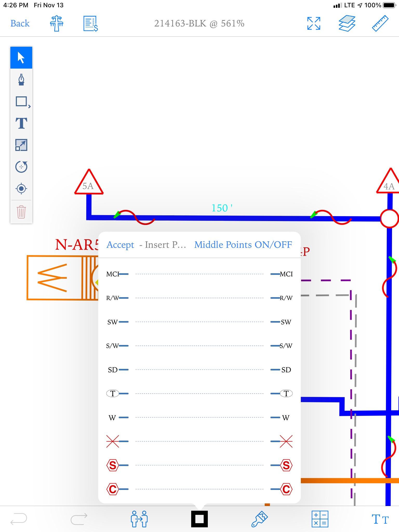Open the paintbrush color style tool
Screen dimensions: 399x532
[x=260, y=519]
